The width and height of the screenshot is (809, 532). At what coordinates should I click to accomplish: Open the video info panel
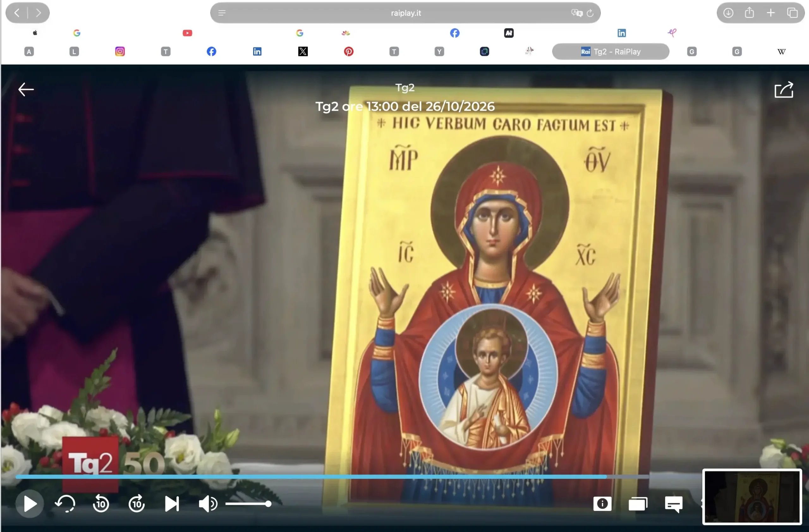coord(602,504)
